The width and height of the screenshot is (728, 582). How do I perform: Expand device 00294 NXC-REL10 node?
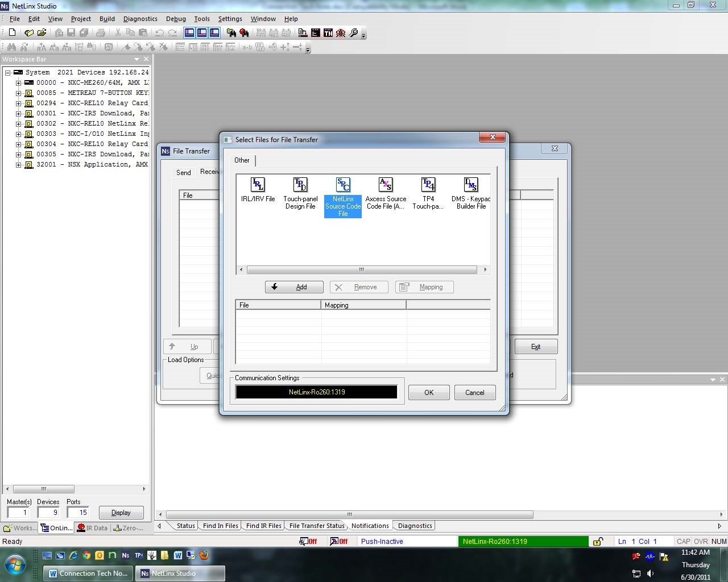(x=18, y=103)
